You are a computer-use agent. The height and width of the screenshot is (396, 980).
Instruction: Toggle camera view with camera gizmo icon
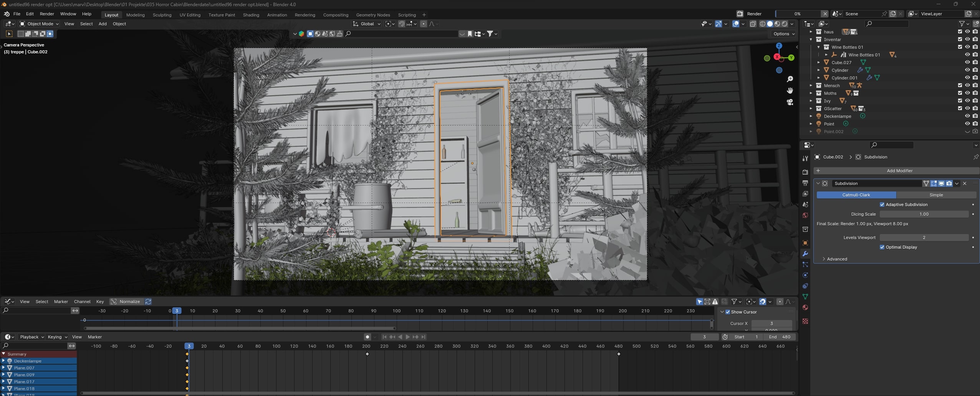click(790, 102)
